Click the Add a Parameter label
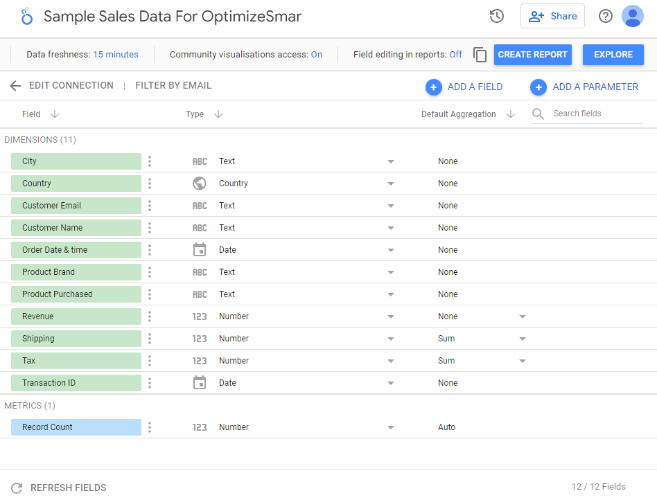657x500 pixels. point(595,87)
